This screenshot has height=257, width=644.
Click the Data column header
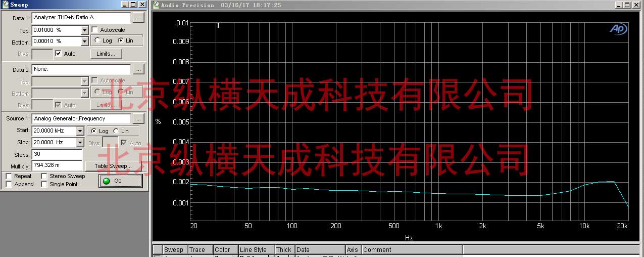[320, 250]
